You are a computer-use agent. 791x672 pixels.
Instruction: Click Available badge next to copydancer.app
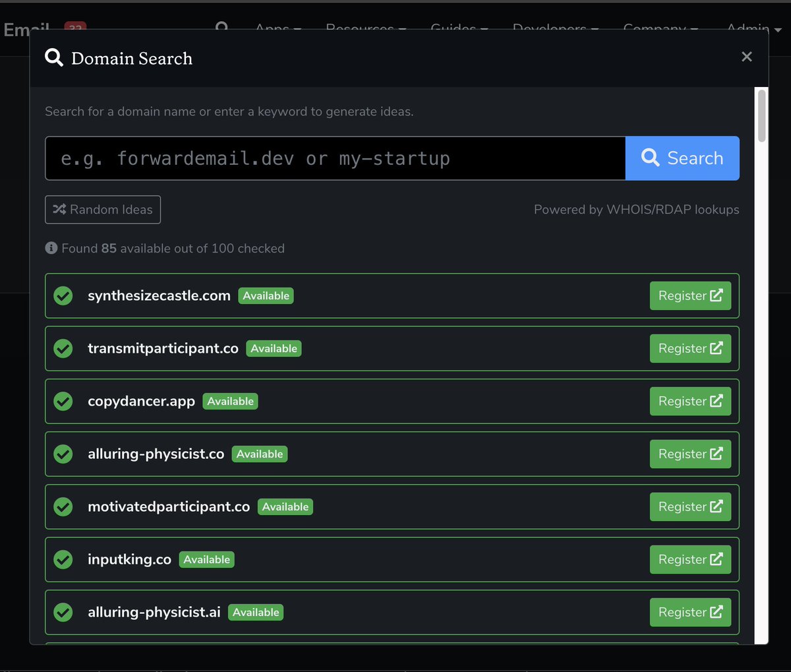click(x=230, y=401)
